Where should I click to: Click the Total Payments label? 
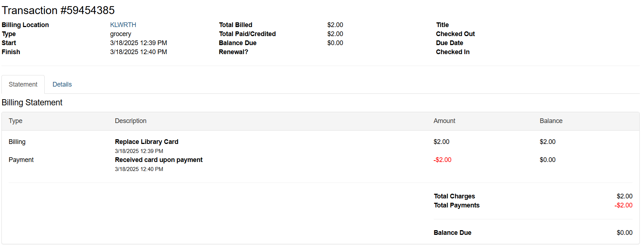pyautogui.click(x=456, y=205)
